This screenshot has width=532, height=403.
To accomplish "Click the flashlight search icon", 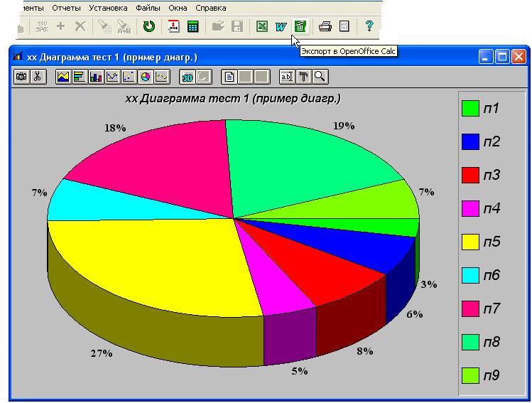I will (105, 26).
